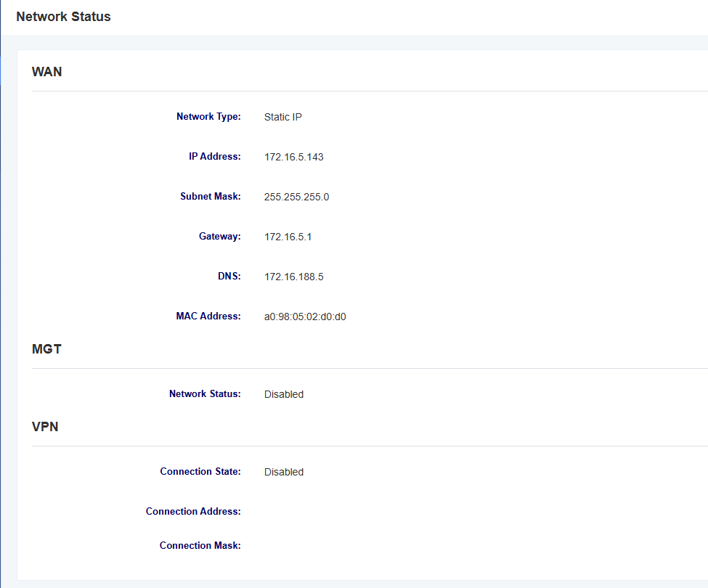Select the IP address value 172.16.5.143

pyautogui.click(x=294, y=157)
